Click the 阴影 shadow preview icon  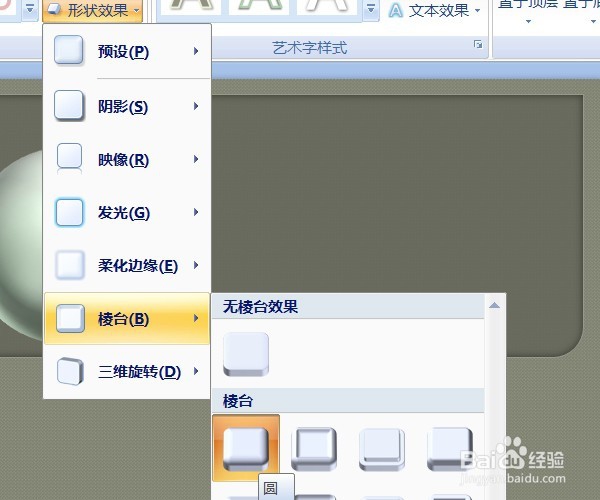click(x=69, y=105)
